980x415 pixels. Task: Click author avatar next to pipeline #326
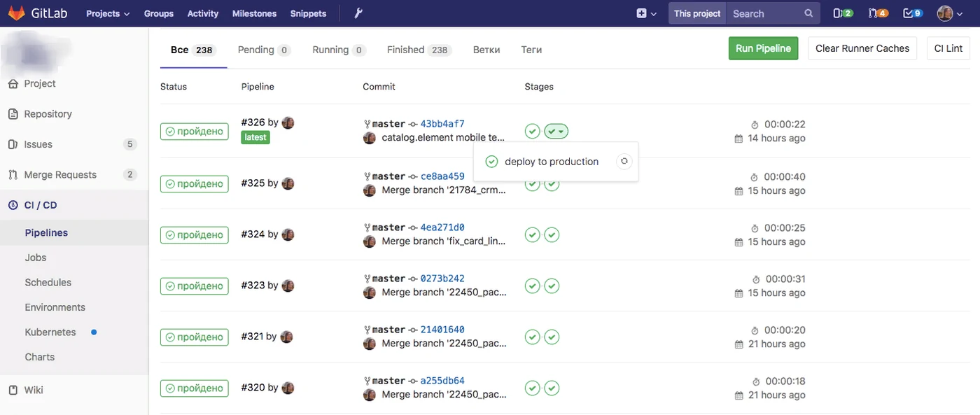point(288,122)
